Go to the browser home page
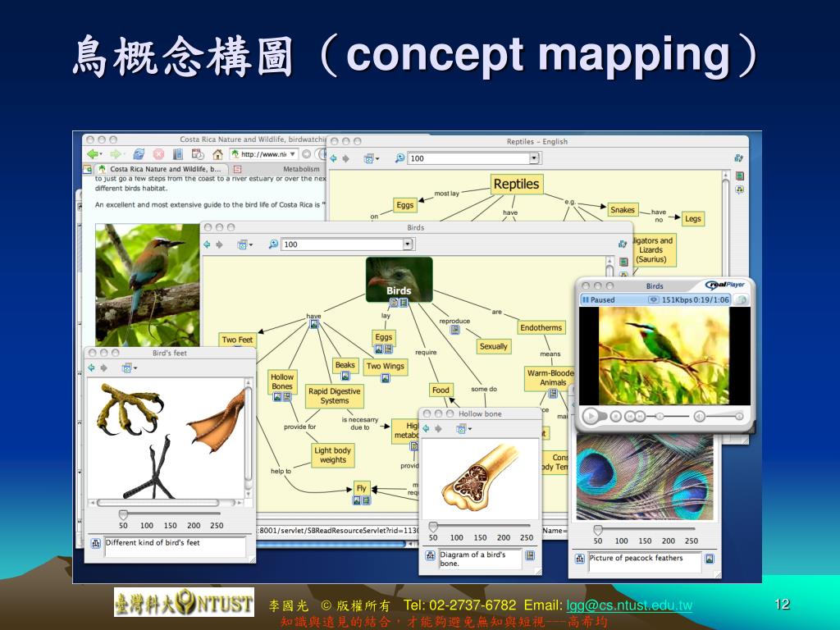 [x=217, y=154]
